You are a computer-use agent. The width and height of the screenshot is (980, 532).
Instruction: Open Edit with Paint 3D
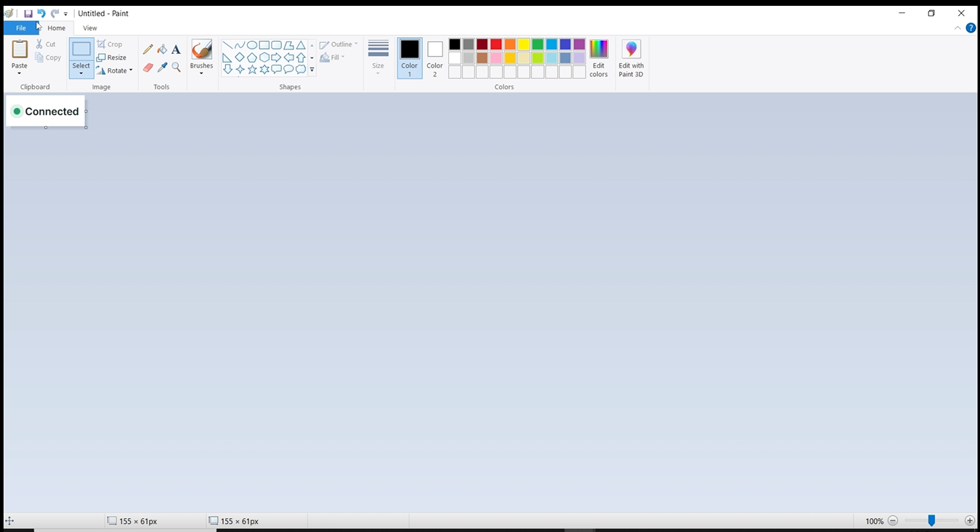631,58
